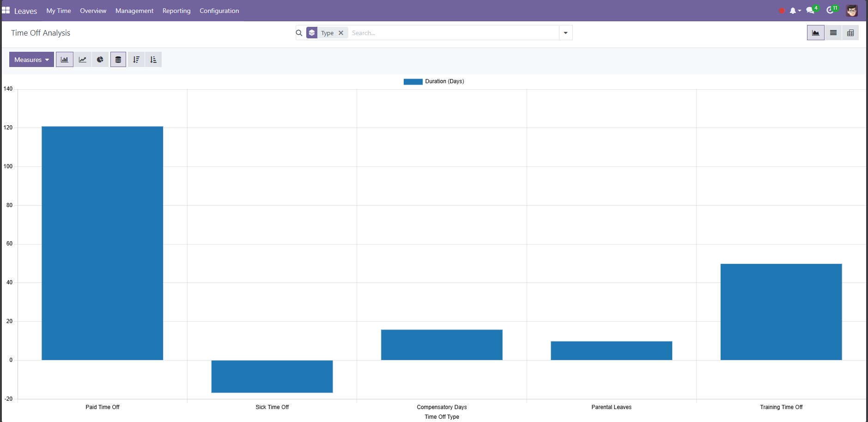The width and height of the screenshot is (868, 422).
Task: Expand the search filter options arrow
Action: 565,33
